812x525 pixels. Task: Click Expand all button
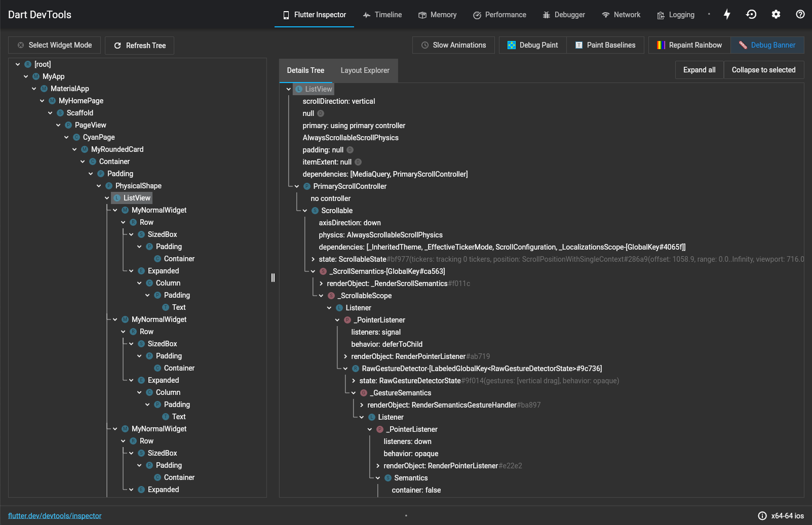[x=699, y=70]
